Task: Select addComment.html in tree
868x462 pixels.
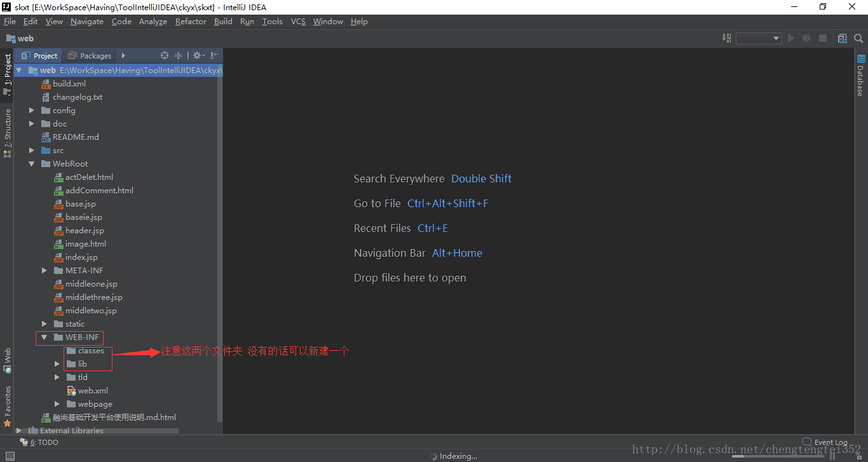Action: [x=93, y=191]
